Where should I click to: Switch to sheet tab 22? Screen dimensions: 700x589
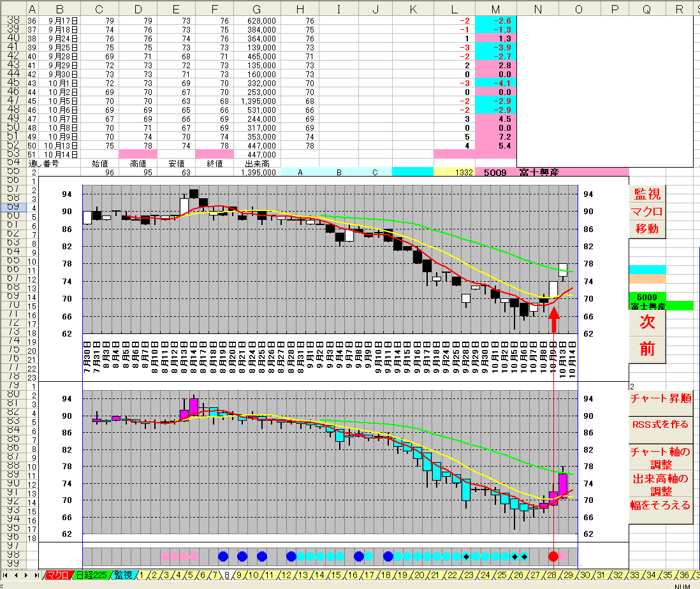(x=453, y=576)
